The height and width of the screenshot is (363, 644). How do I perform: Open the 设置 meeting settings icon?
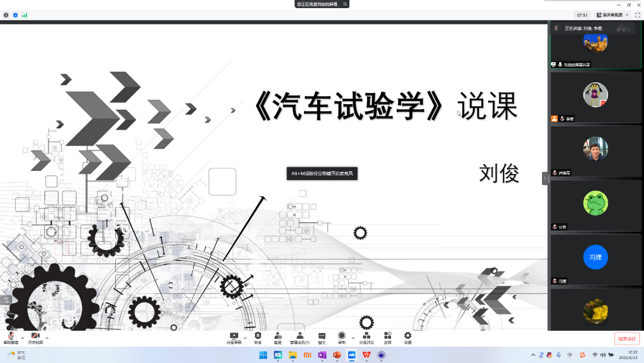coord(407,337)
